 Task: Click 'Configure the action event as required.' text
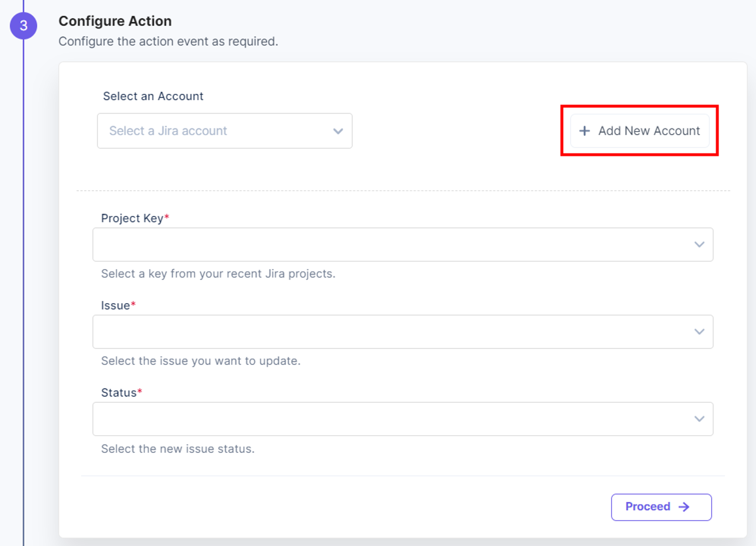pyautogui.click(x=168, y=42)
